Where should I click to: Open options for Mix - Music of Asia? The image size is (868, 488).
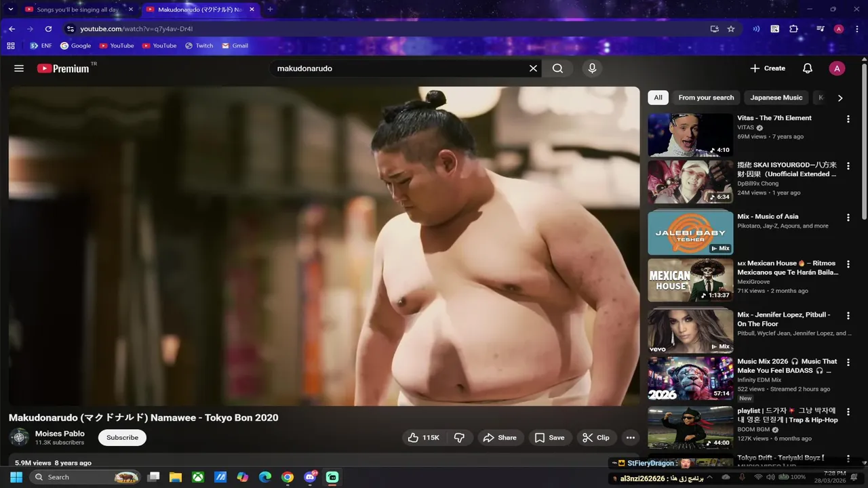pos(848,218)
